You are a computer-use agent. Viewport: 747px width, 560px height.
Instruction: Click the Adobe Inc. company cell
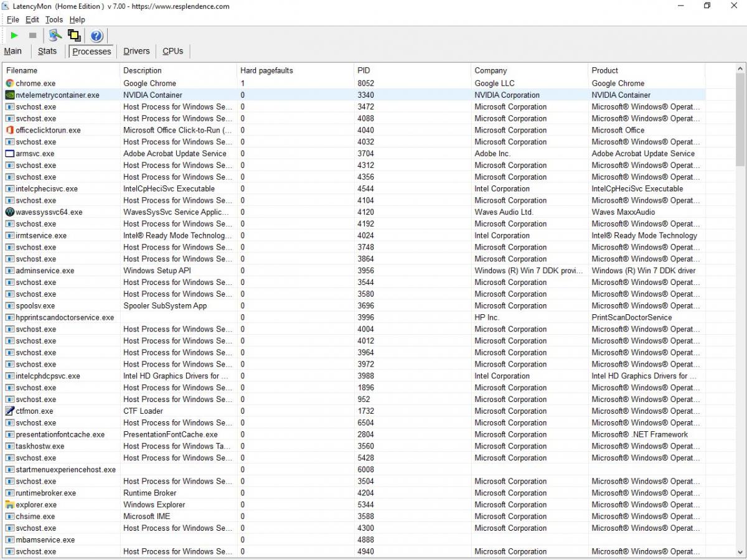point(492,154)
